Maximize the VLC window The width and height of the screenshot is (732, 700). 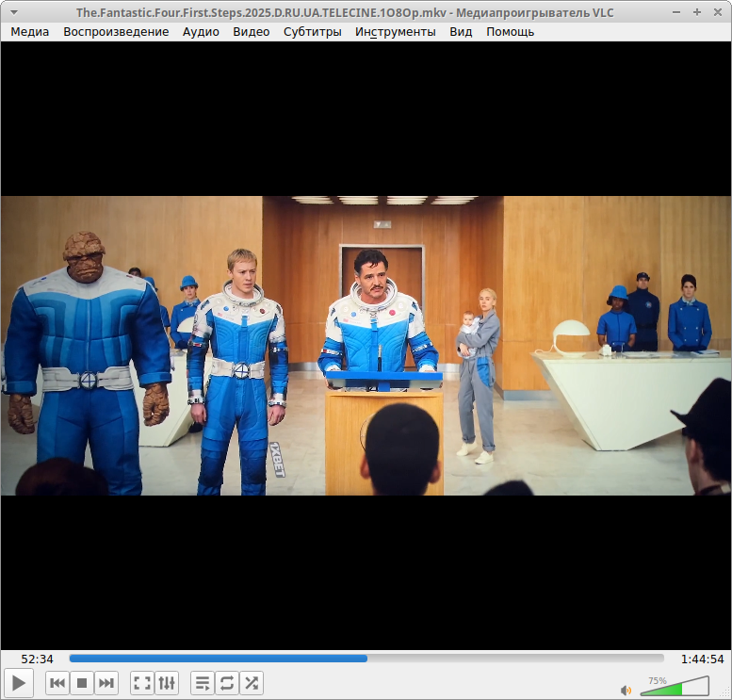[x=697, y=12]
